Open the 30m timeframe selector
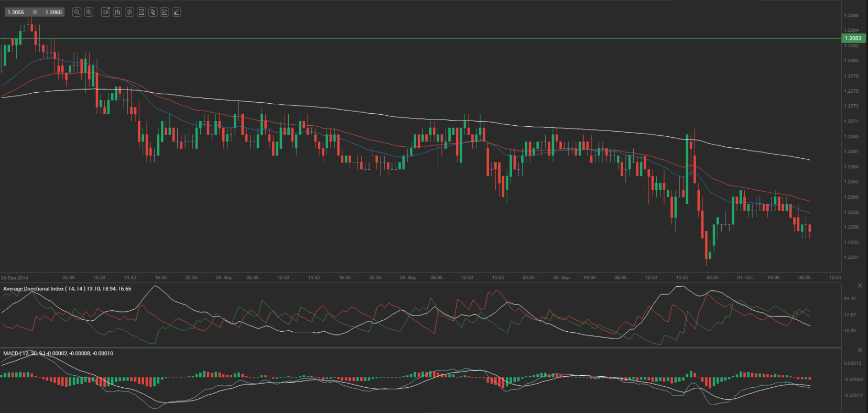Viewport: 868px width, 413px height. pyautogui.click(x=105, y=12)
